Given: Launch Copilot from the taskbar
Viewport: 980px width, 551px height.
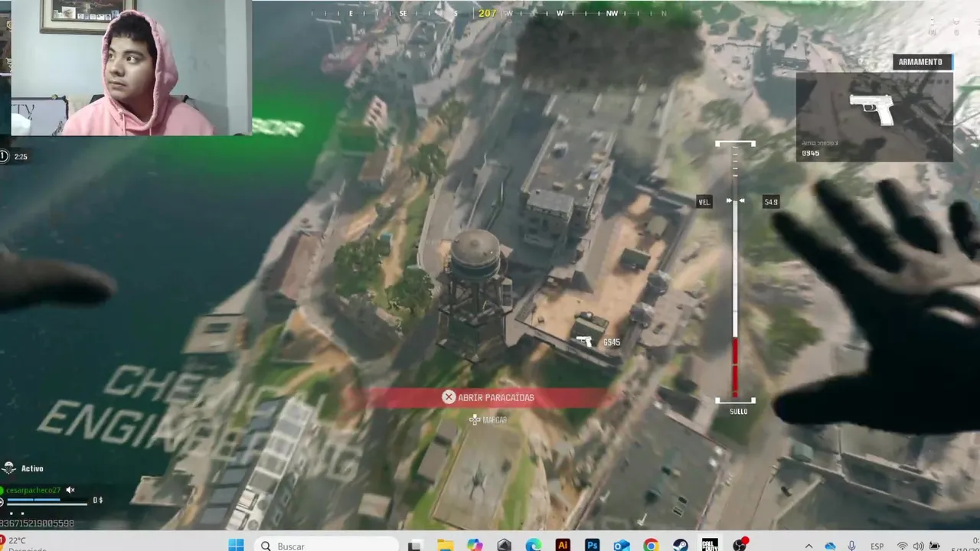Looking at the screenshot, I should 475,545.
